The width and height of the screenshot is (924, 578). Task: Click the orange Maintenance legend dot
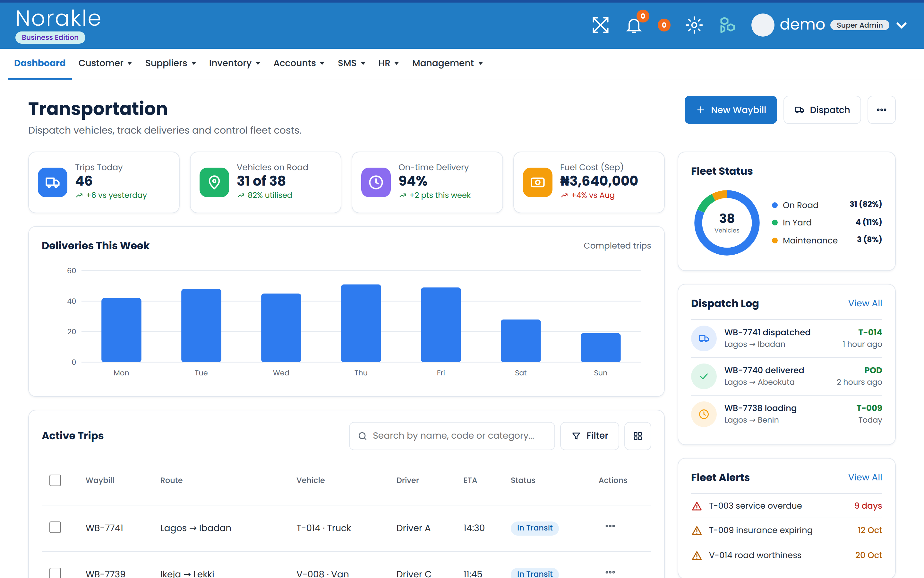click(x=775, y=241)
